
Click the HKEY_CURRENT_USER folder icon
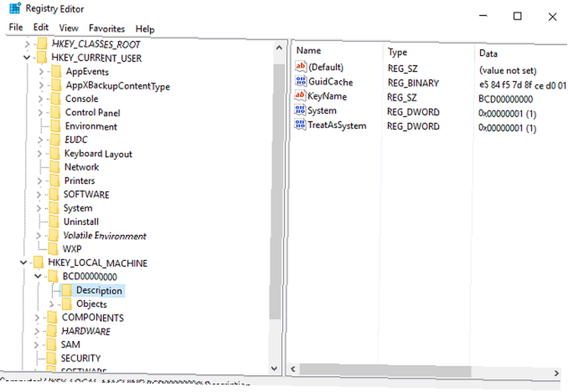[41, 57]
